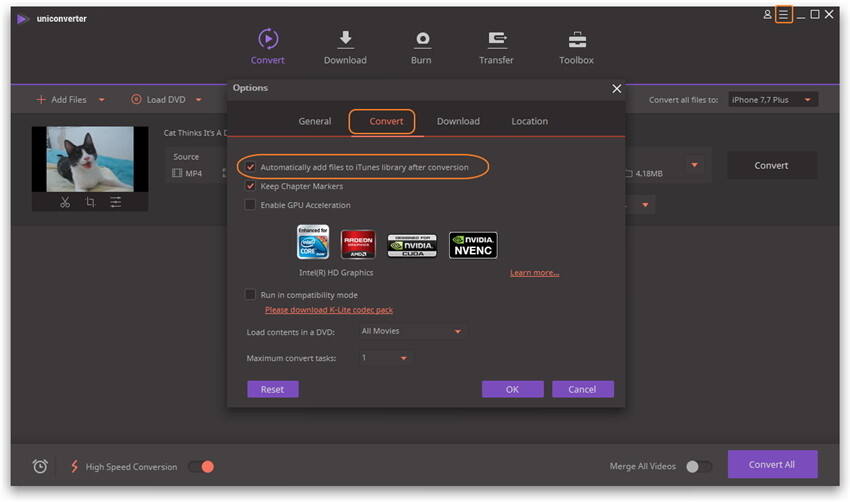Open the schedule alarm clock icon
This screenshot has width=850, height=502.
coord(40,466)
